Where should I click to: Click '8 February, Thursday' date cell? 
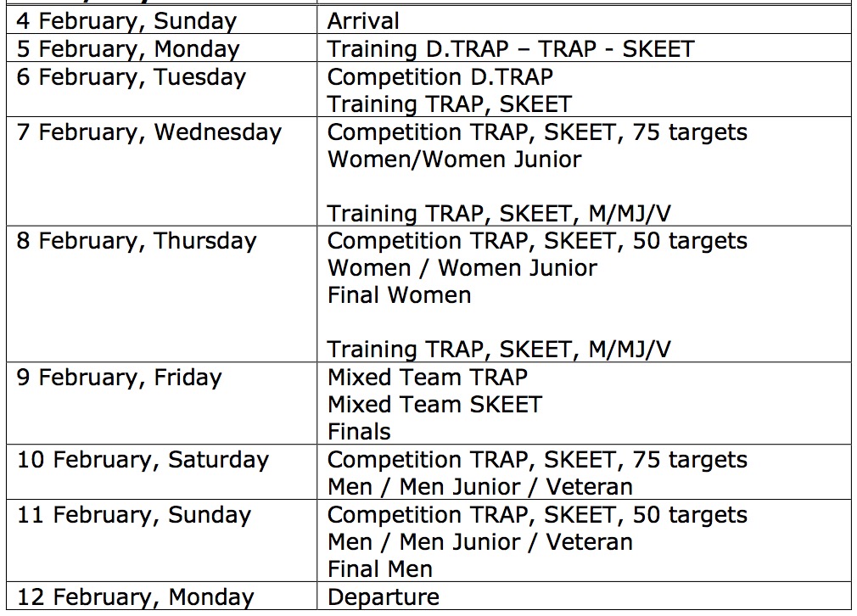tap(161, 294)
